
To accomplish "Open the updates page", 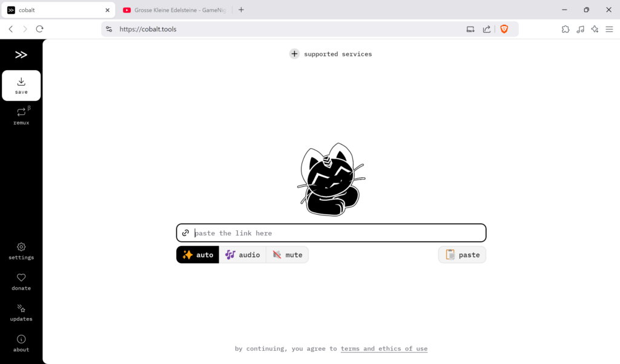I will (x=21, y=313).
